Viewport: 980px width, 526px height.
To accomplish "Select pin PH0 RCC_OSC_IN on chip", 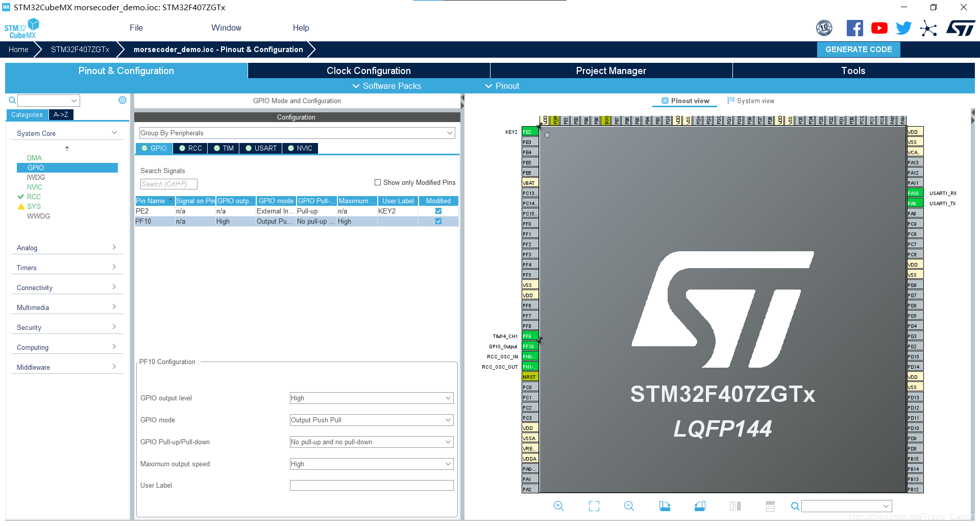I will 530,356.
